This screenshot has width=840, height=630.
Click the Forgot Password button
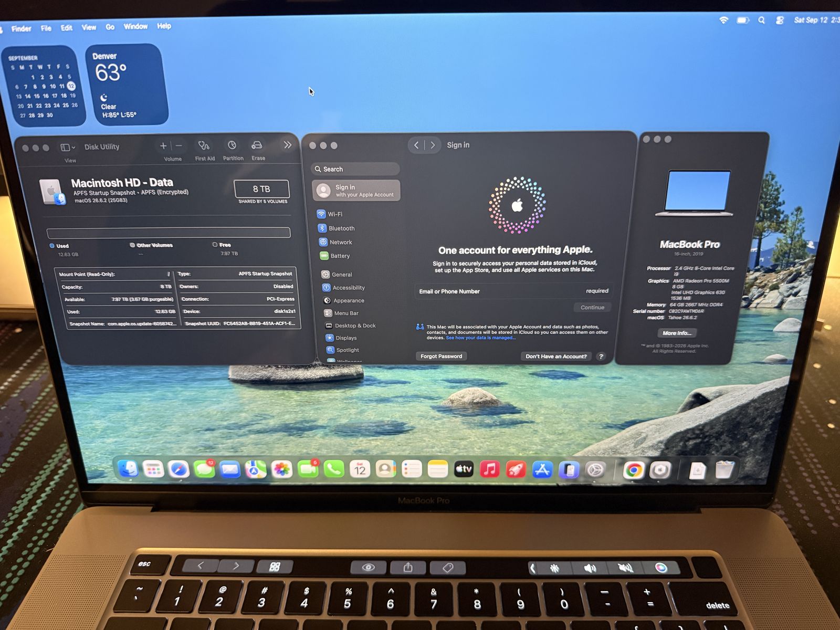pos(442,356)
